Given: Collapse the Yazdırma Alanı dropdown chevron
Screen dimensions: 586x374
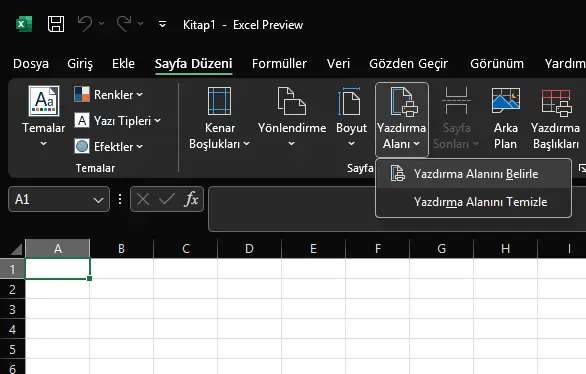Looking at the screenshot, I should [x=416, y=143].
